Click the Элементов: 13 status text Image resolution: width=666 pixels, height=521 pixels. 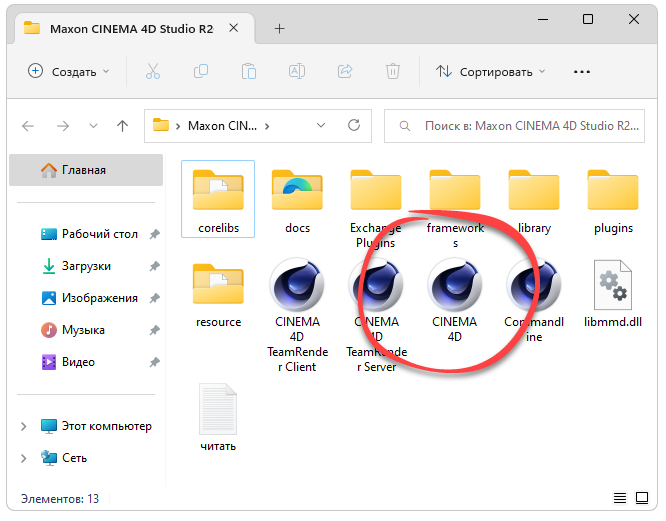click(x=60, y=498)
